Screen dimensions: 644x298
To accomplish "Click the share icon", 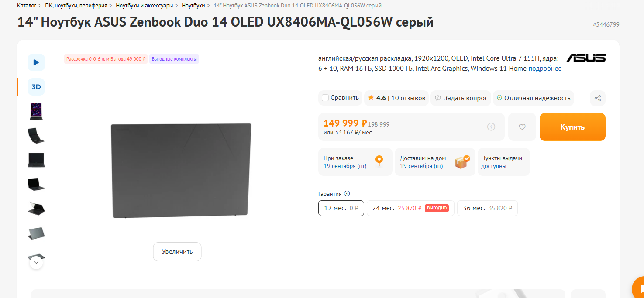I will [x=598, y=98].
